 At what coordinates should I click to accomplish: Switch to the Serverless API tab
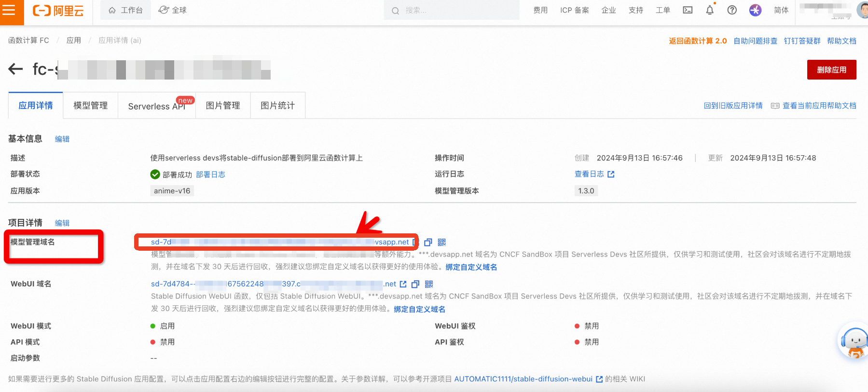tap(157, 106)
